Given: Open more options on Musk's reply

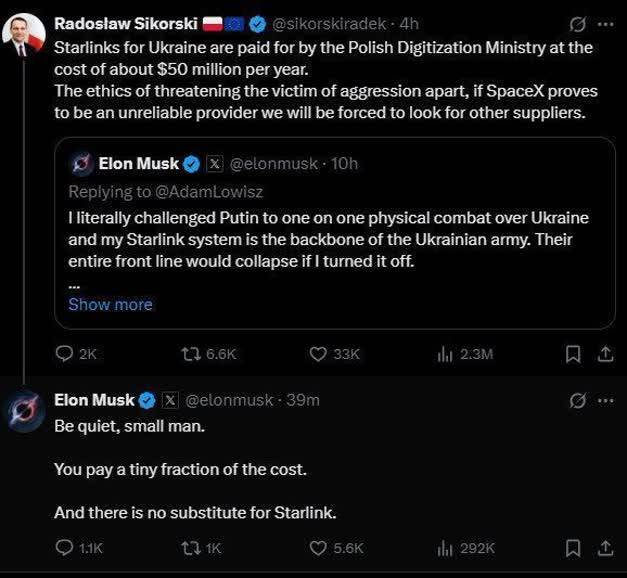Looking at the screenshot, I should pyautogui.click(x=605, y=400).
